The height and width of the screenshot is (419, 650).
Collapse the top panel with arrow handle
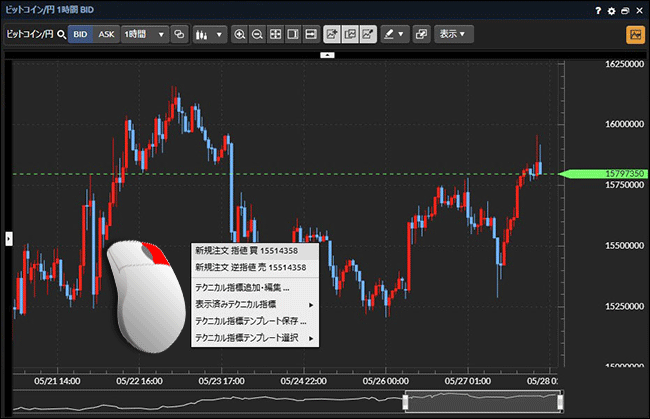325,56
